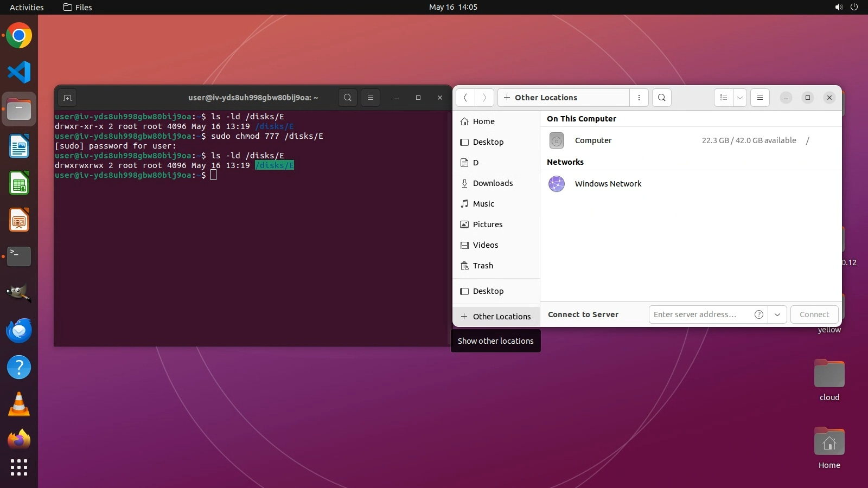The height and width of the screenshot is (488, 868).
Task: Open Trash from sidebar
Action: click(483, 266)
